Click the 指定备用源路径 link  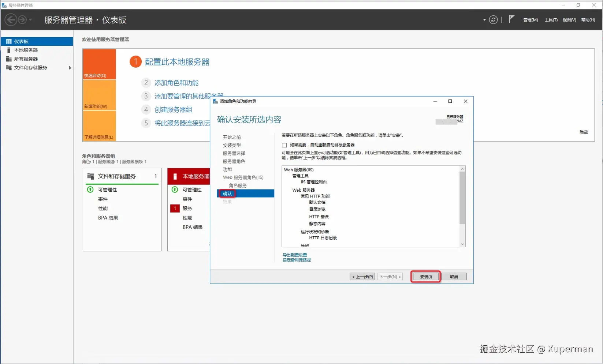(297, 260)
